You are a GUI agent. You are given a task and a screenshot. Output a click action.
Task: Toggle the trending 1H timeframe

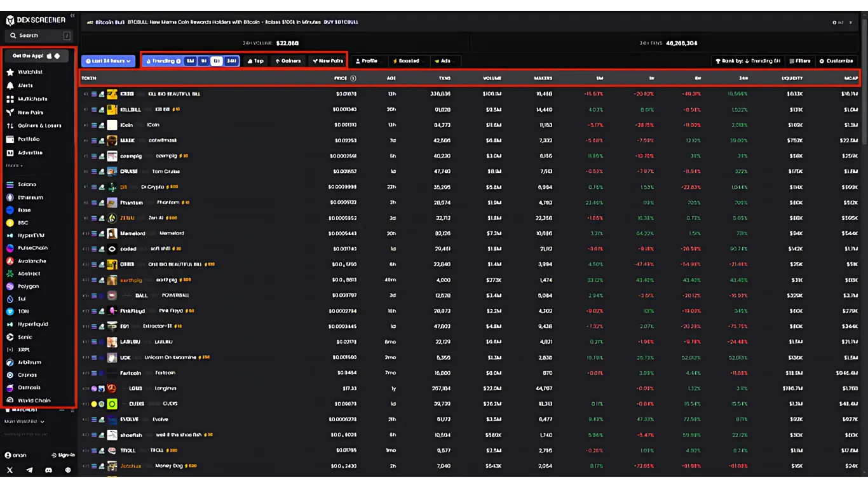tap(203, 61)
